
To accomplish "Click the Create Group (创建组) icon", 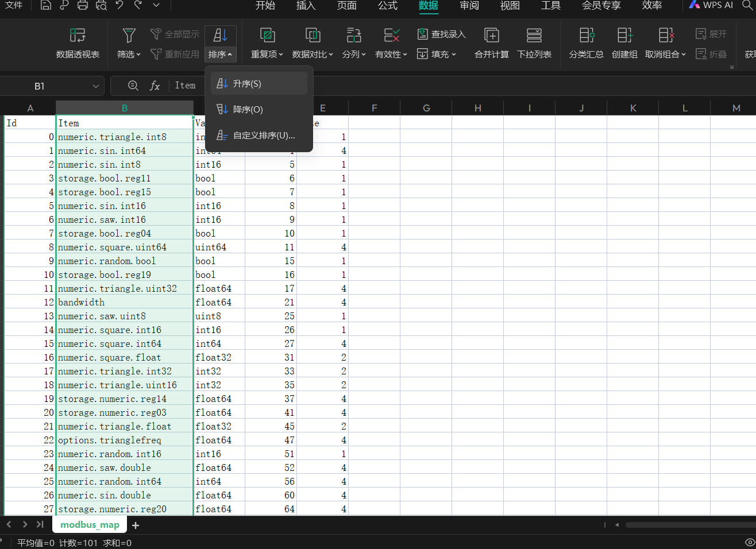I will click(x=624, y=36).
